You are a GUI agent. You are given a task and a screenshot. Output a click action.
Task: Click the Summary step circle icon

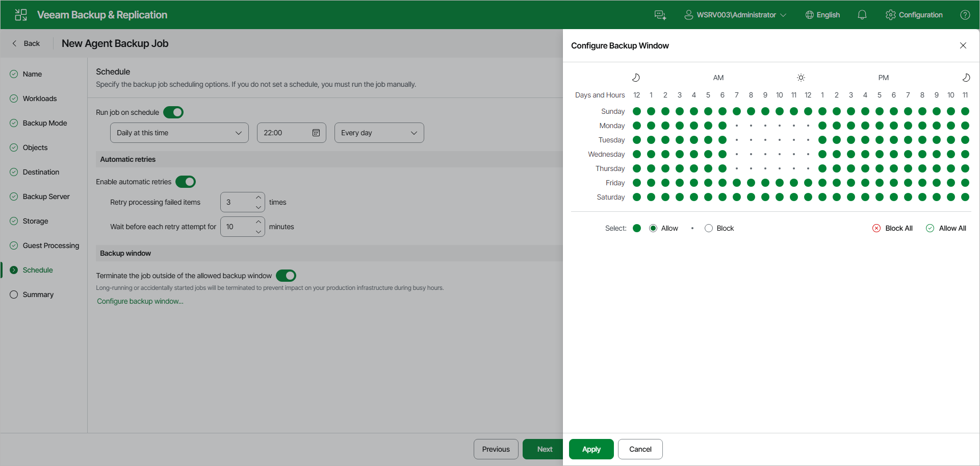[14, 295]
